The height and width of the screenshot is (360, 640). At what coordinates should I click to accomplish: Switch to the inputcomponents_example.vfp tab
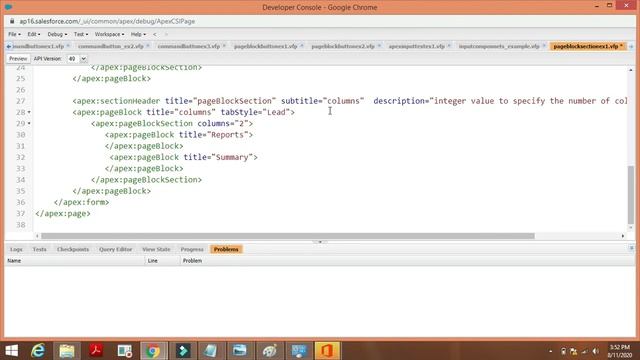click(x=499, y=46)
